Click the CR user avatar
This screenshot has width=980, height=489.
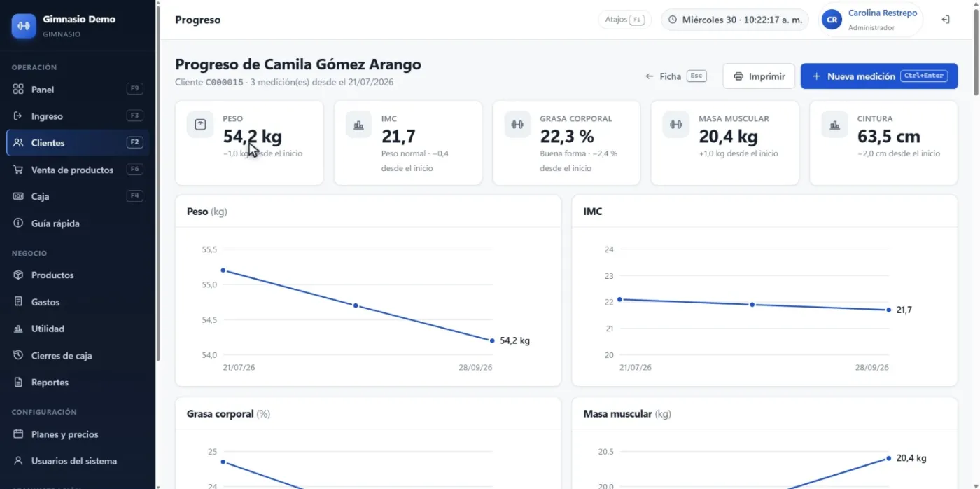click(x=832, y=20)
